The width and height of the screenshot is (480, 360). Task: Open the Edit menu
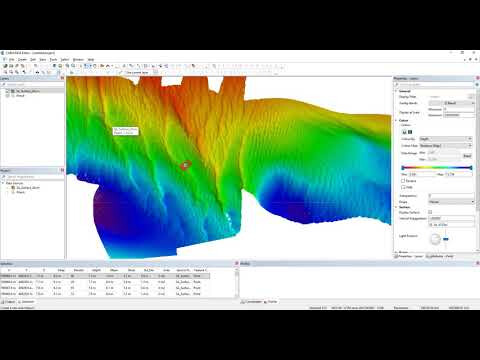click(33, 59)
